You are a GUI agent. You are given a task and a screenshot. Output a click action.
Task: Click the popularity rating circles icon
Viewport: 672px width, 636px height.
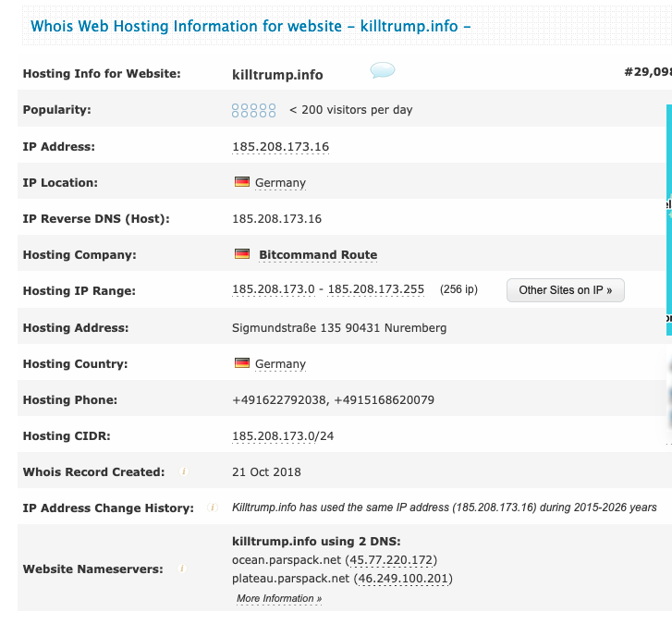(253, 110)
